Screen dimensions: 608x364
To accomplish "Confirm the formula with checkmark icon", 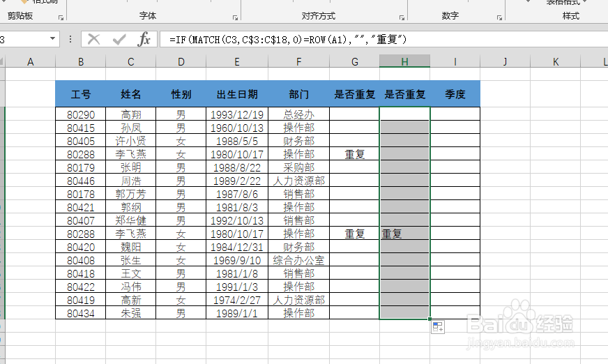I will coord(119,39).
